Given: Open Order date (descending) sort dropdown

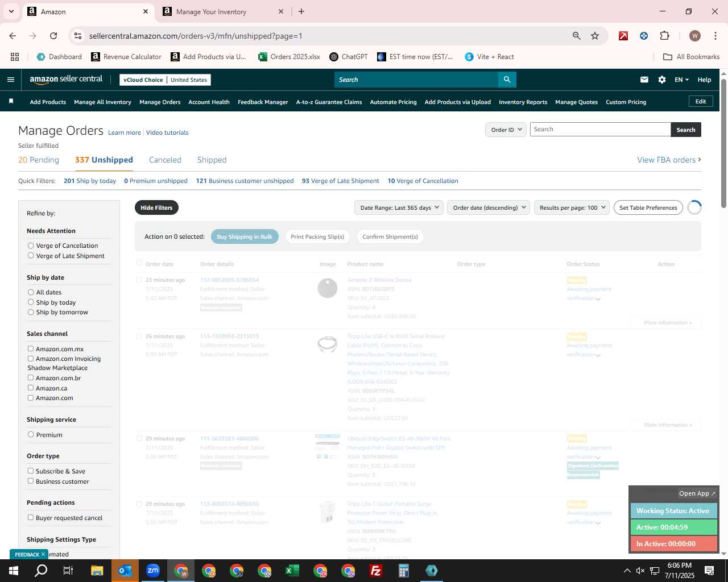Looking at the screenshot, I should click(x=489, y=207).
